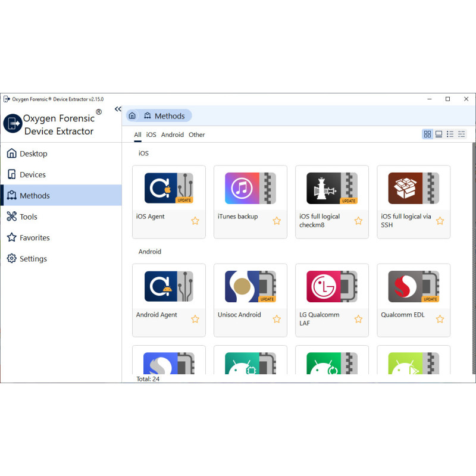Image resolution: width=476 pixels, height=476 pixels.
Task: Open Tools in the sidebar
Action: (61, 217)
